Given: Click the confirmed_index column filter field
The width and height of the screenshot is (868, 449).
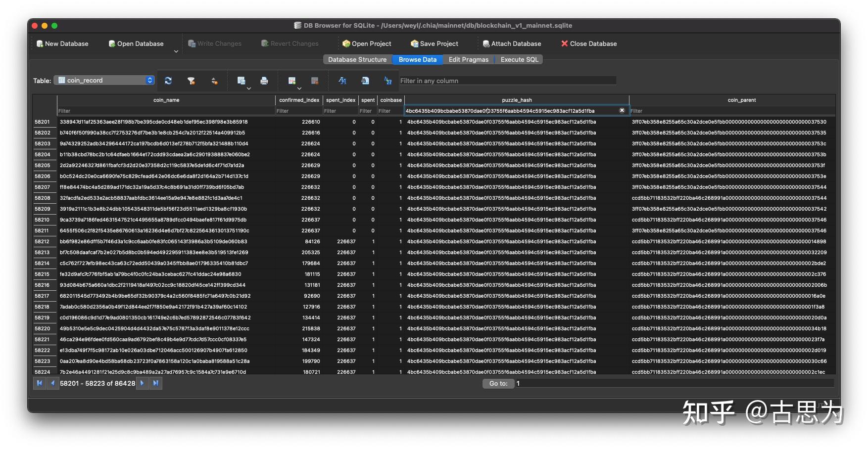Looking at the screenshot, I should pyautogui.click(x=299, y=111).
